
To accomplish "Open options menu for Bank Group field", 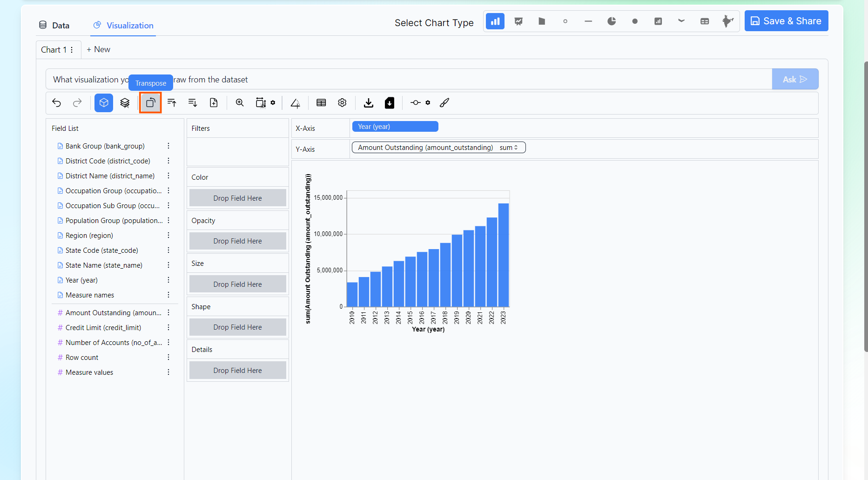I will (168, 146).
